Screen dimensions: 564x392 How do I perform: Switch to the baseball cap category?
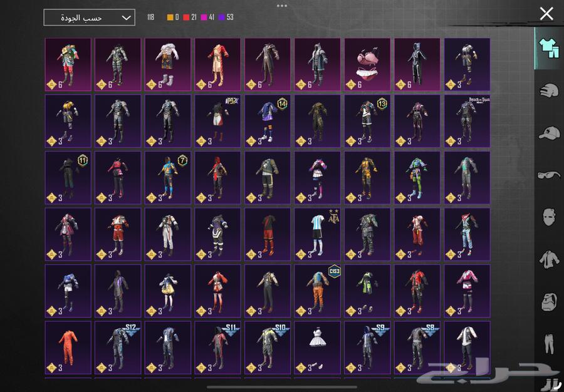click(549, 133)
